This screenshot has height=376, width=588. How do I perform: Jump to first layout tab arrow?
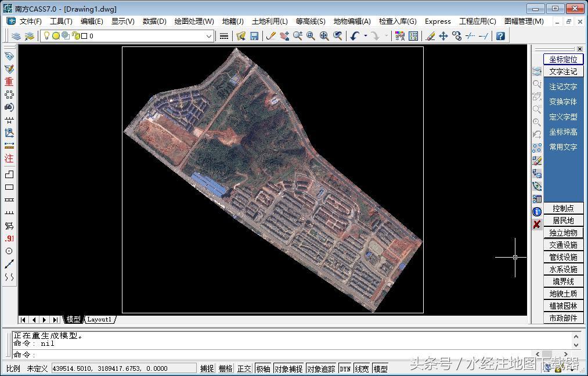click(x=23, y=320)
